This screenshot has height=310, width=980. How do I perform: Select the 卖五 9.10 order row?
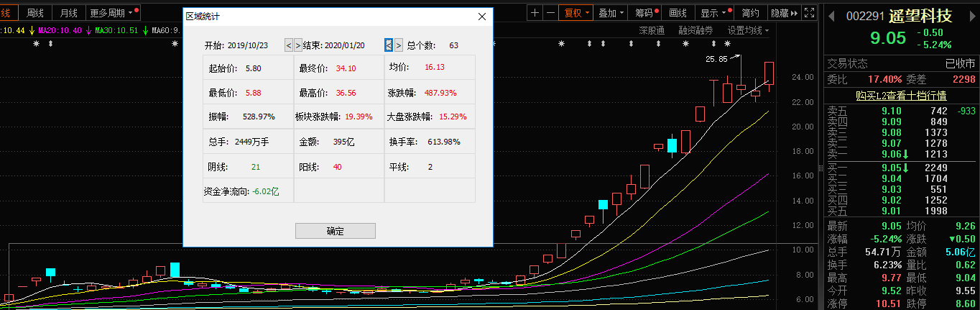click(x=900, y=111)
